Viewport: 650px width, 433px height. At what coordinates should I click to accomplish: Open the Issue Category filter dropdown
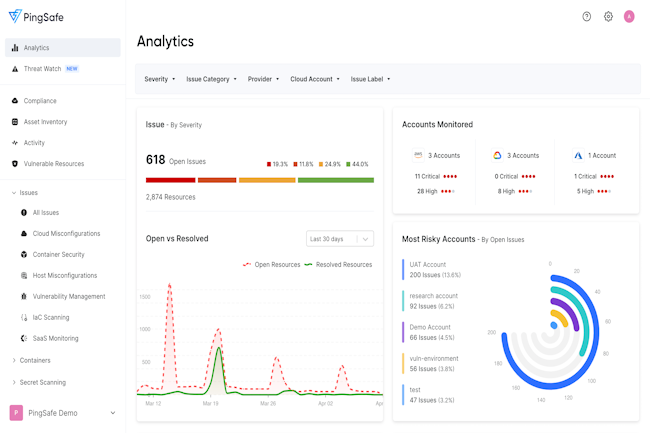(211, 79)
